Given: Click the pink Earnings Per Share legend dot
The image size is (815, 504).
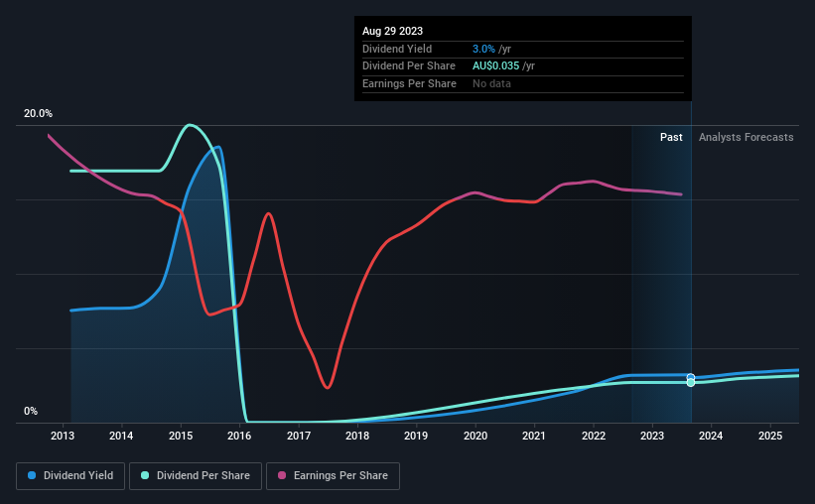Looking at the screenshot, I should click(282, 475).
